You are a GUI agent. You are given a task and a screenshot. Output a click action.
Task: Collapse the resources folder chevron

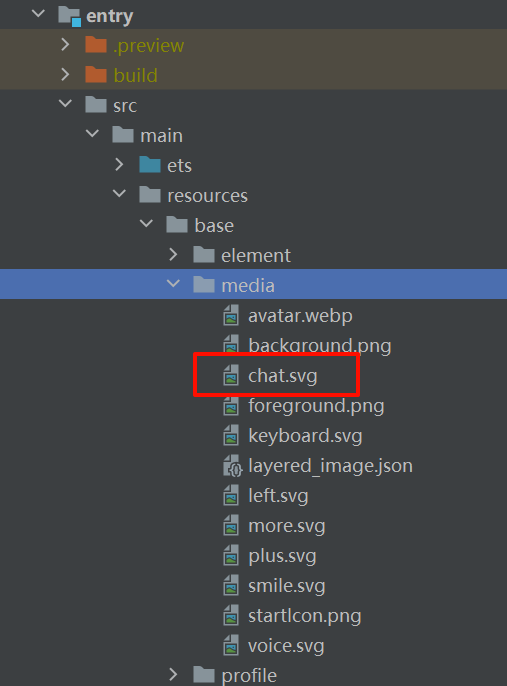(x=119, y=194)
